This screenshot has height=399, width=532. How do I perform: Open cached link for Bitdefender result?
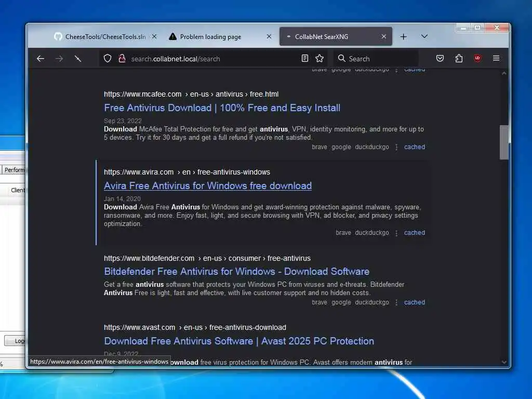414,302
